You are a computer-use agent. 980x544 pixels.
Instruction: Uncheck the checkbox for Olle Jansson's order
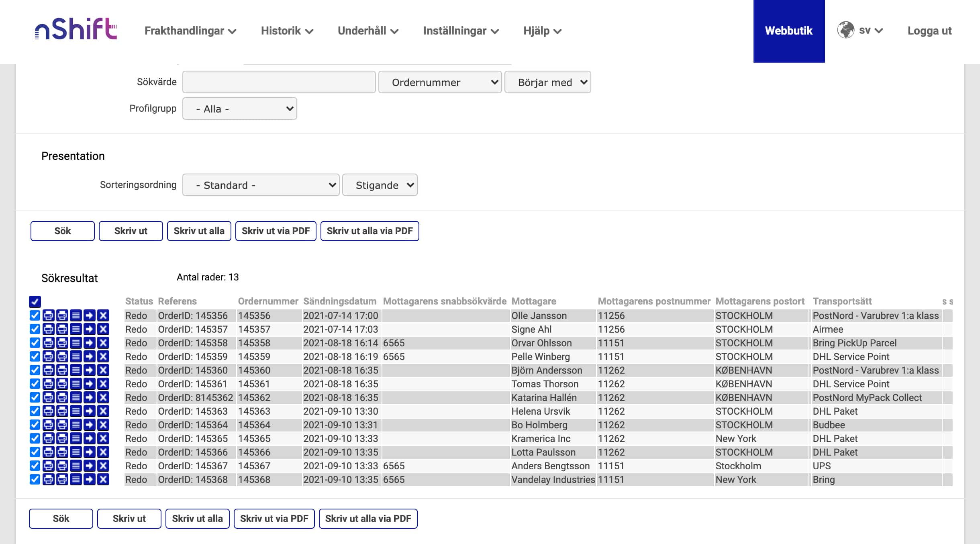(35, 315)
